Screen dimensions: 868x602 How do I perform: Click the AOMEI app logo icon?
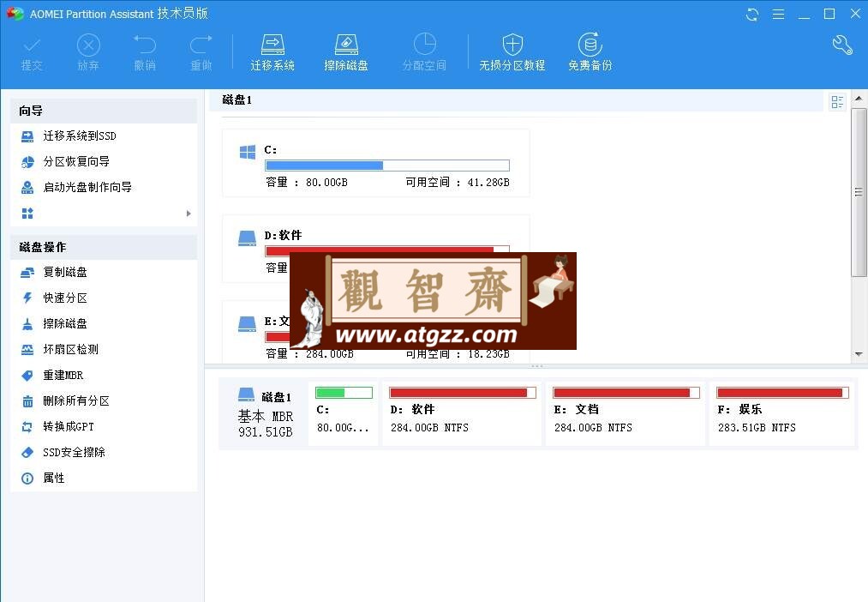click(15, 14)
